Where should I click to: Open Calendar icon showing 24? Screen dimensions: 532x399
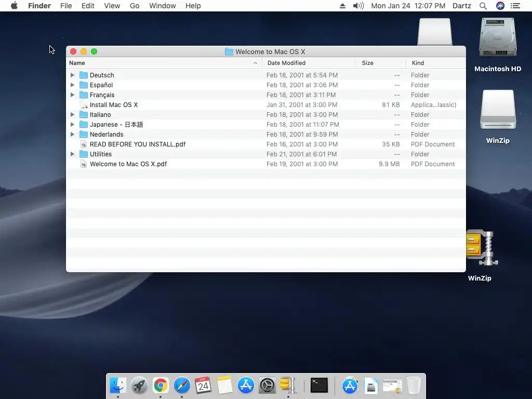[203, 385]
